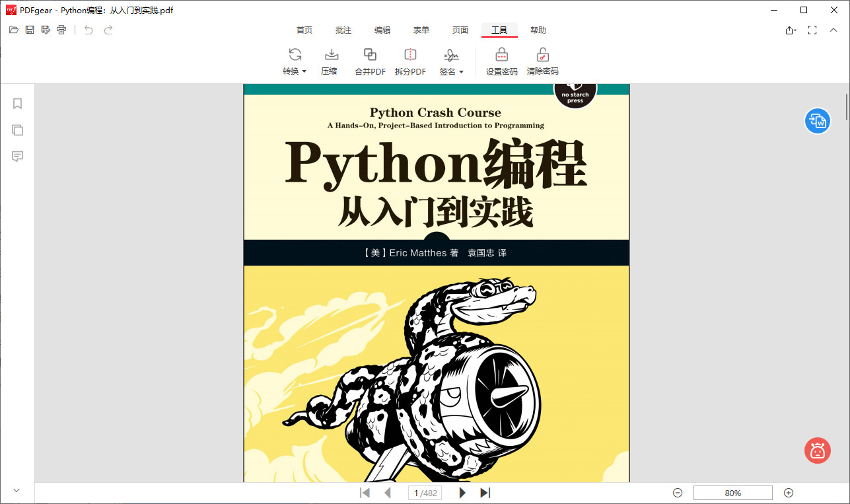Open a file with the folder icon
Viewport: 850px width, 504px height.
pyautogui.click(x=13, y=30)
